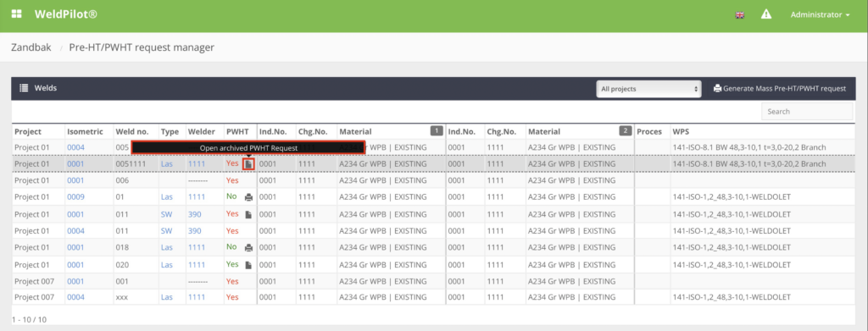Click Project 007 cell in weld 001 row
Viewport: 868px width, 331px height.
pos(34,281)
